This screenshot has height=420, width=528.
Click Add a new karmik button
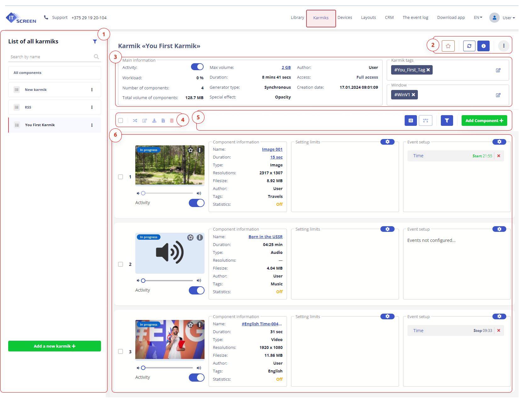(x=54, y=346)
